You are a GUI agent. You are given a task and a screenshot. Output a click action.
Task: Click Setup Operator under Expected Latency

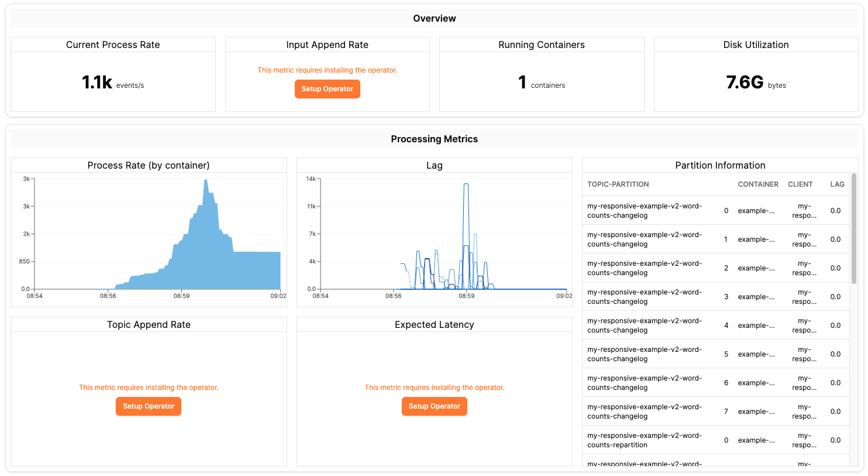tap(434, 406)
